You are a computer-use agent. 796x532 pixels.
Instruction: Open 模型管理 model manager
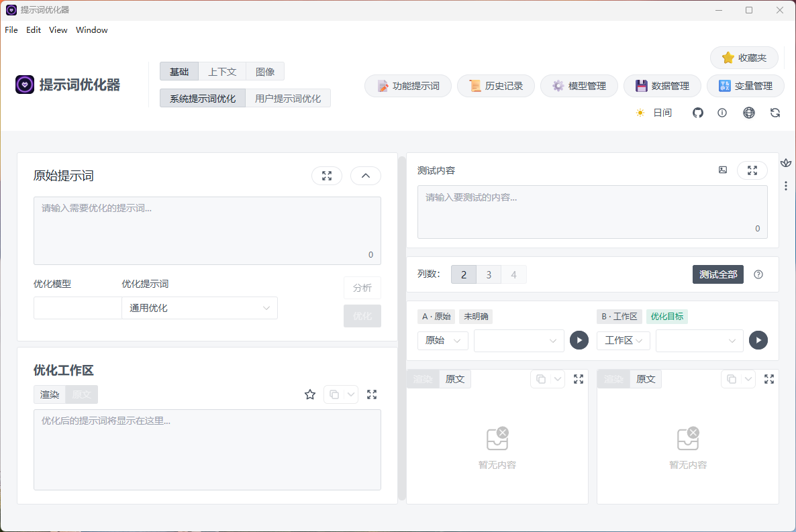579,86
